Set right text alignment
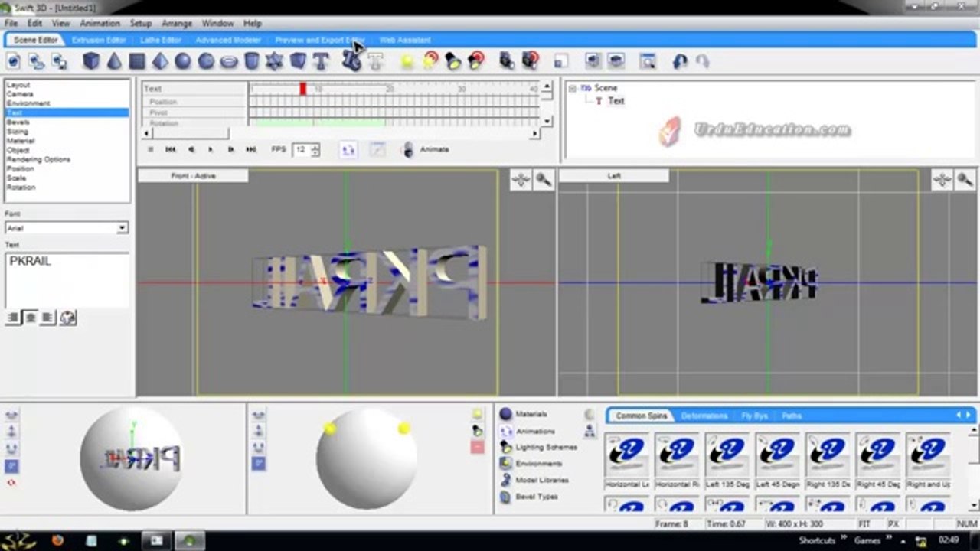Image resolution: width=980 pixels, height=551 pixels. 47,318
